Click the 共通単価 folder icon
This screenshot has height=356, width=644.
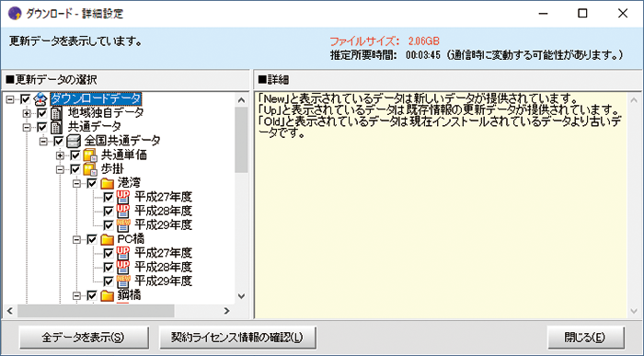point(90,155)
